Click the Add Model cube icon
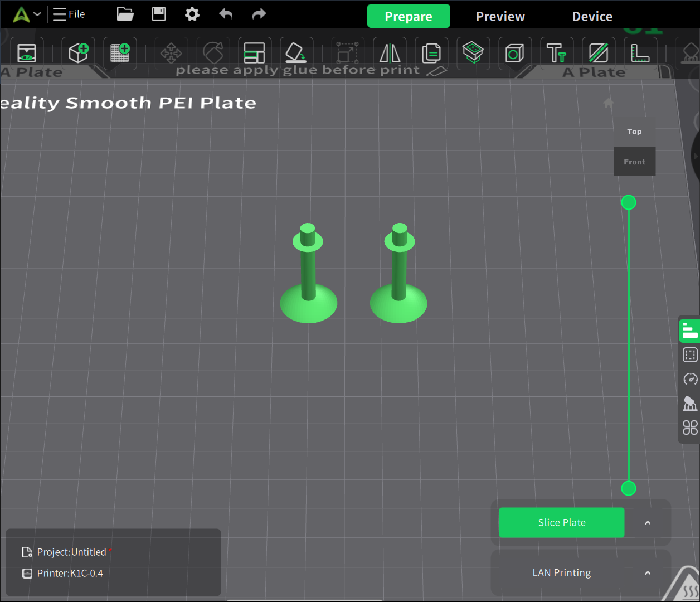700x602 pixels. click(x=78, y=54)
